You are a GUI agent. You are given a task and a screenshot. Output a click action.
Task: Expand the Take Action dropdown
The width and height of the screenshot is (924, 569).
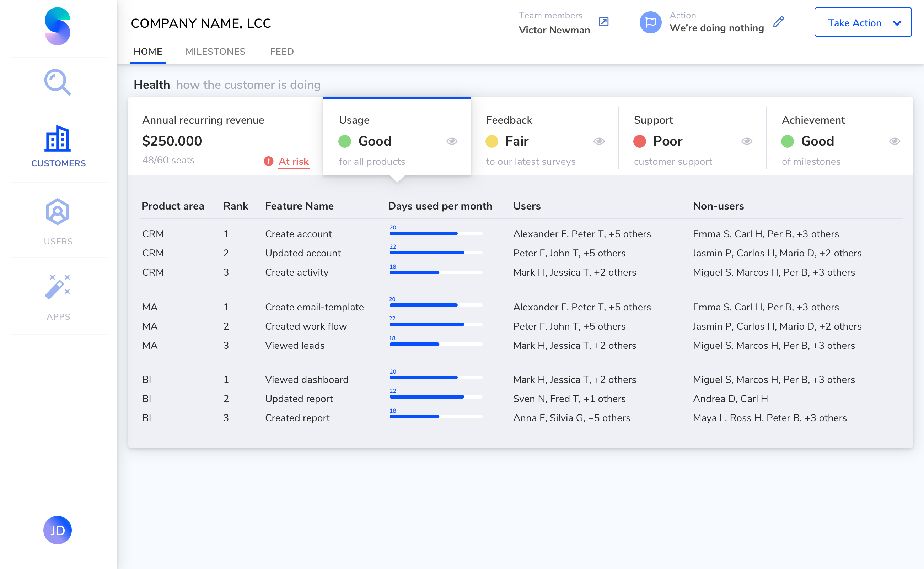(x=863, y=23)
